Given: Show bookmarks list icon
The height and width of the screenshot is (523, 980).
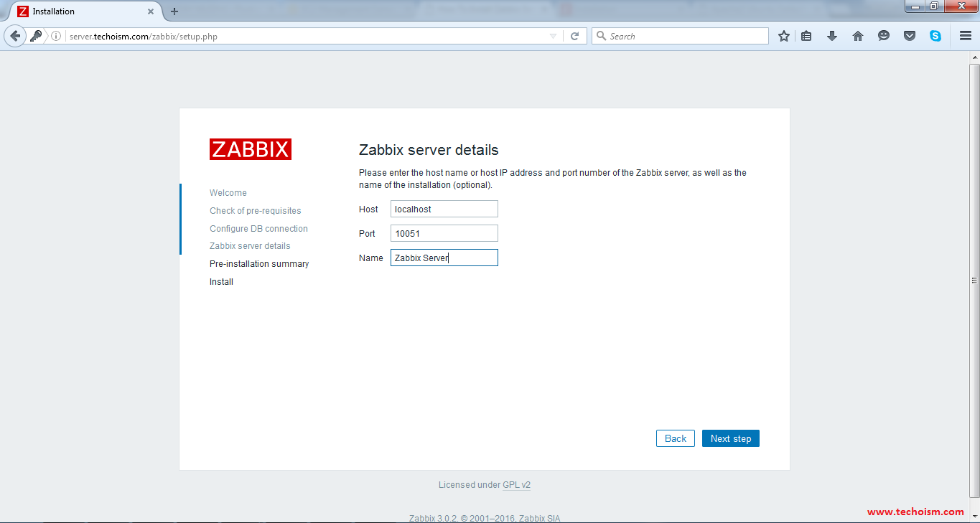Looking at the screenshot, I should coord(806,36).
